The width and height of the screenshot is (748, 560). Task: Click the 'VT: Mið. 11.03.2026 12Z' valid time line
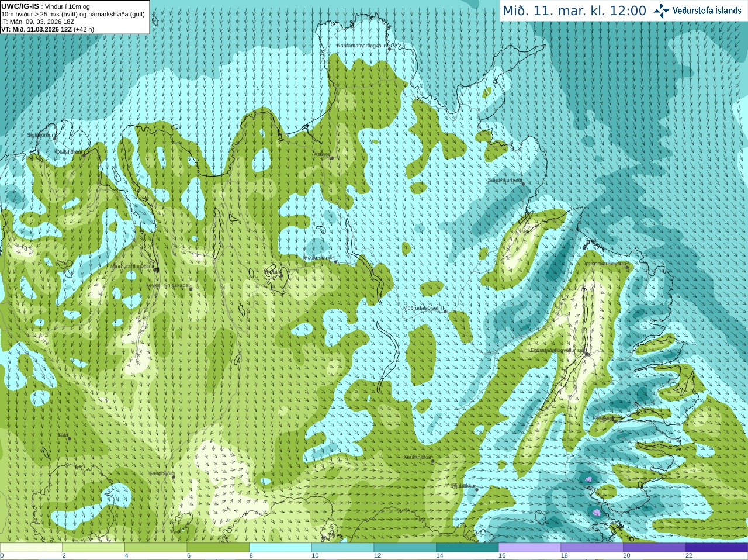point(36,29)
